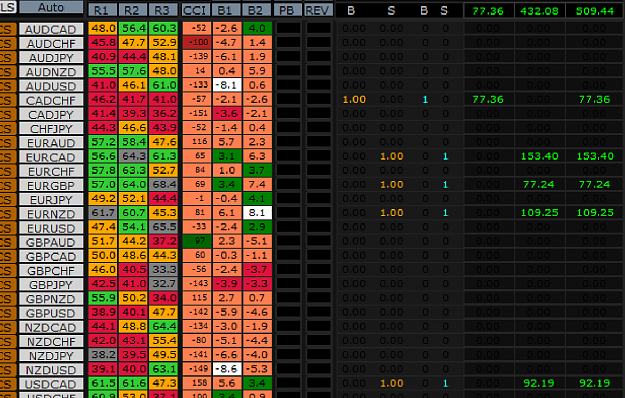This screenshot has width=625, height=398.
Task: Open the AUDCAD symbol button
Action: pyautogui.click(x=51, y=29)
